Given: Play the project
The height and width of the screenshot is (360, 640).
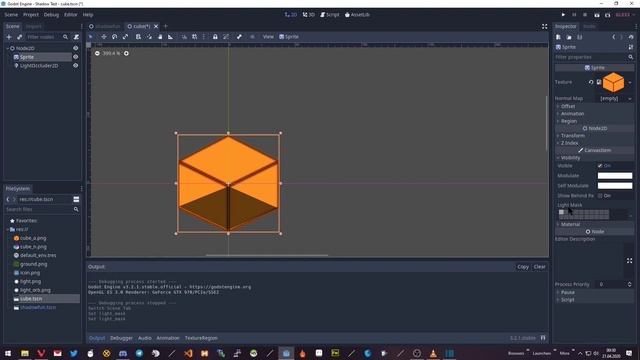Looking at the screenshot, I should tap(563, 15).
